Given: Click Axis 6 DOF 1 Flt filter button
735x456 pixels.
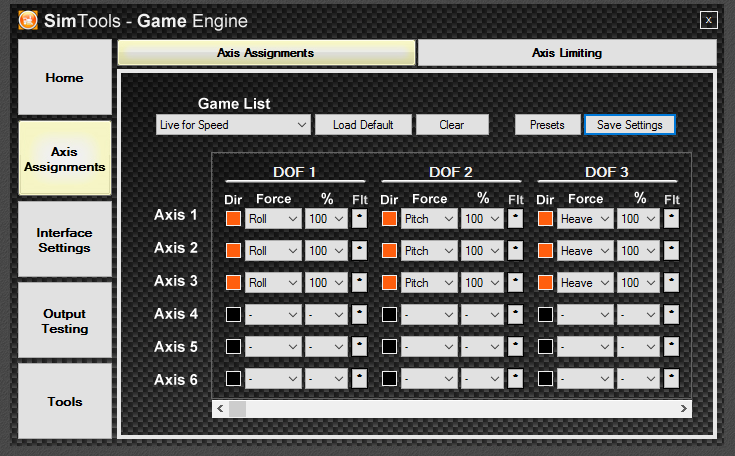Looking at the screenshot, I should (360, 379).
